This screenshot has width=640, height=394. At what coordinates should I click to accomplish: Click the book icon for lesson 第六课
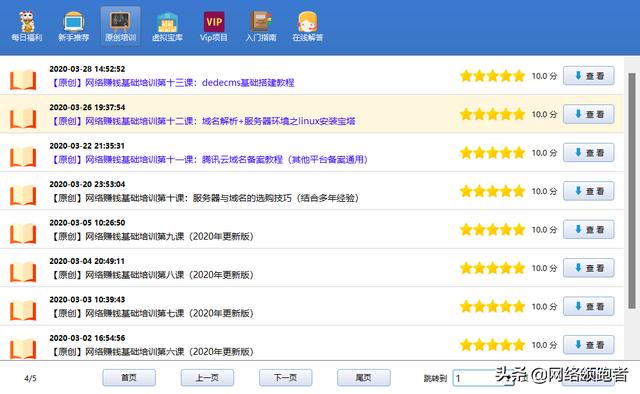23,348
